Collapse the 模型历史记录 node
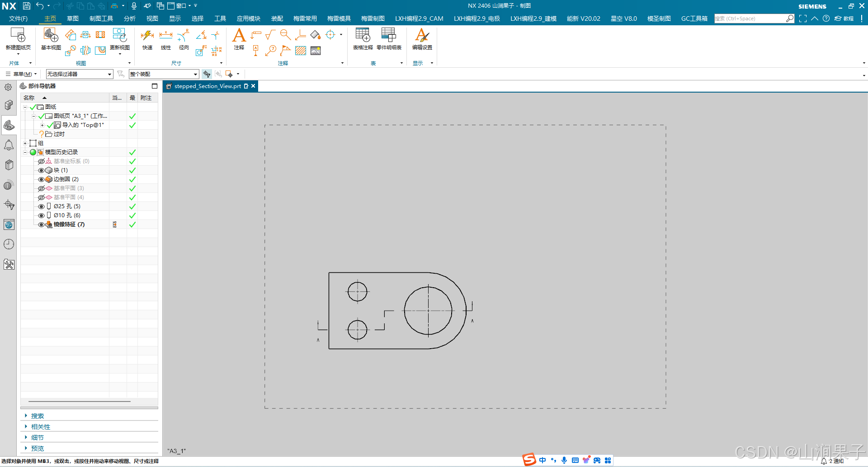Image resolution: width=868 pixels, height=467 pixels. point(25,152)
